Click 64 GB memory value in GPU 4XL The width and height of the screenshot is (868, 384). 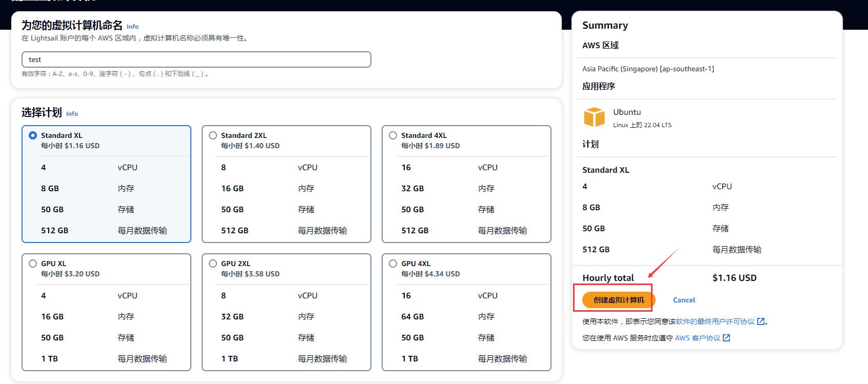[412, 317]
